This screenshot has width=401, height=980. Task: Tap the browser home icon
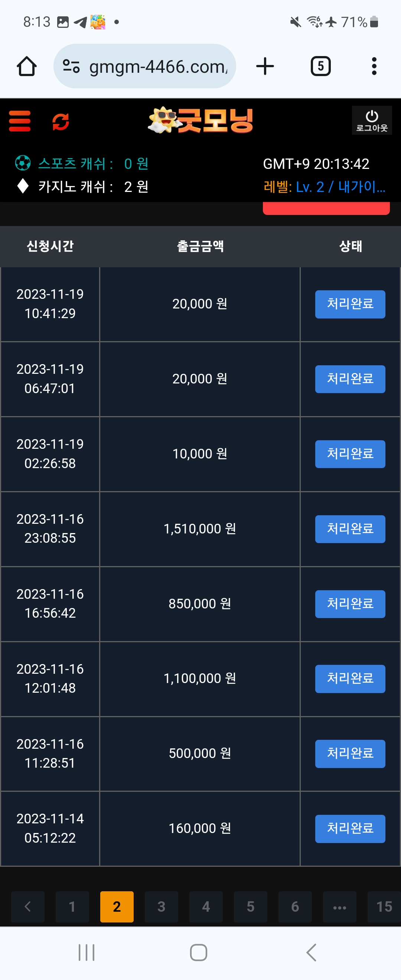click(x=27, y=66)
